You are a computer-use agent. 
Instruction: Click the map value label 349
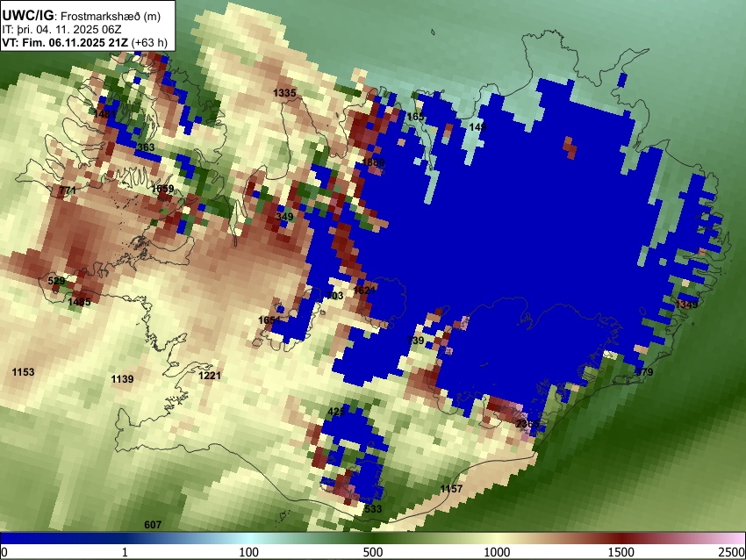(x=284, y=217)
